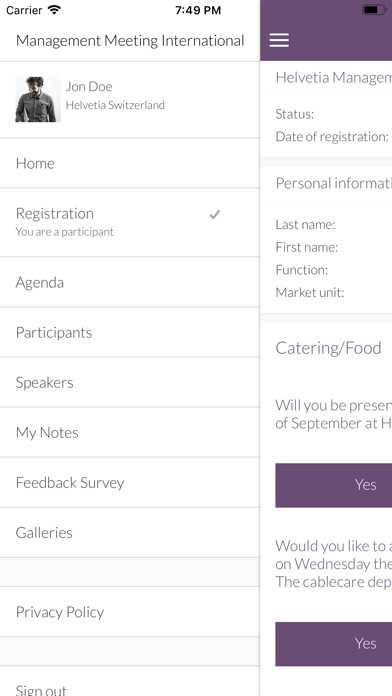Tap the Jon Doe profile name

pyautogui.click(x=89, y=87)
